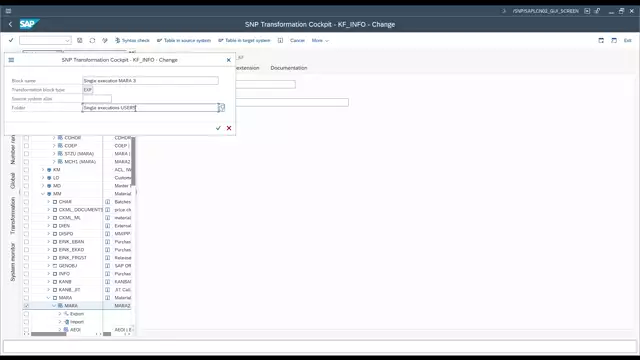
Task: Cancel dialog with red X icon
Action: (x=229, y=128)
